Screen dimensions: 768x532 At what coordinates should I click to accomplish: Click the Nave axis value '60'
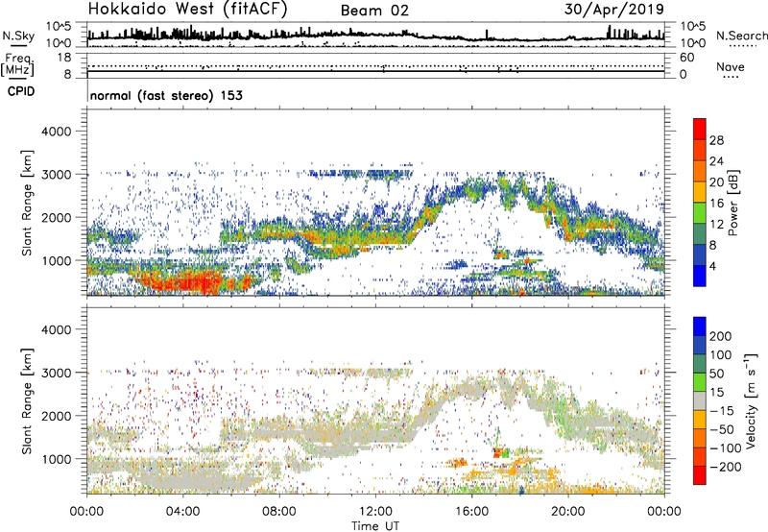[686, 58]
